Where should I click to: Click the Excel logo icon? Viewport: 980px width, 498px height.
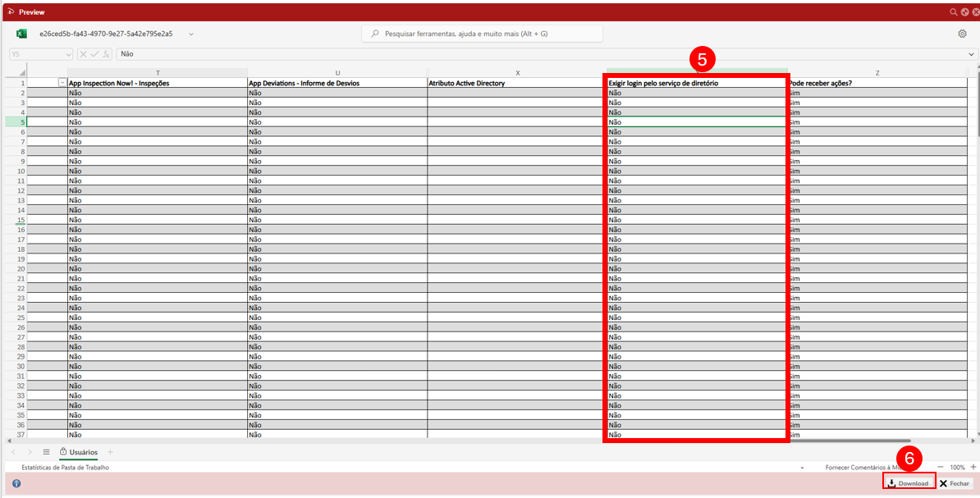point(22,34)
